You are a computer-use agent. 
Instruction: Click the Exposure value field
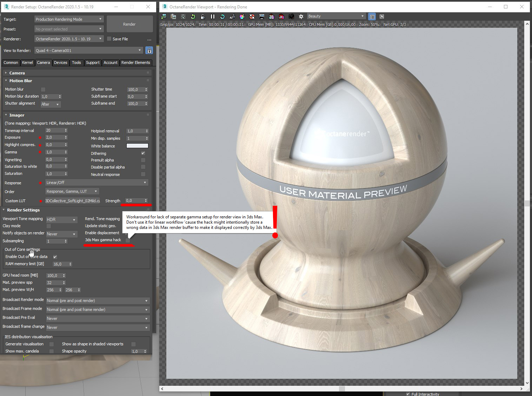(x=54, y=138)
